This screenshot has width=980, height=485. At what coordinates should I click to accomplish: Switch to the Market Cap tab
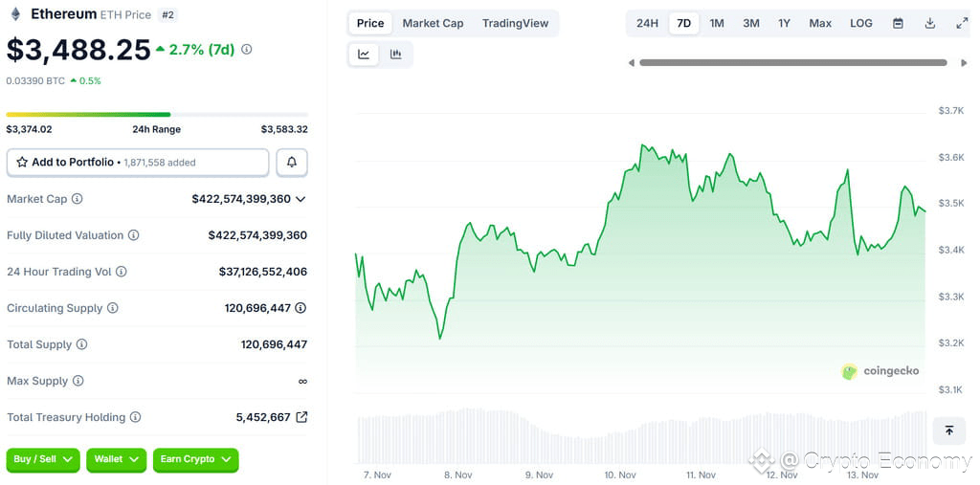(433, 23)
